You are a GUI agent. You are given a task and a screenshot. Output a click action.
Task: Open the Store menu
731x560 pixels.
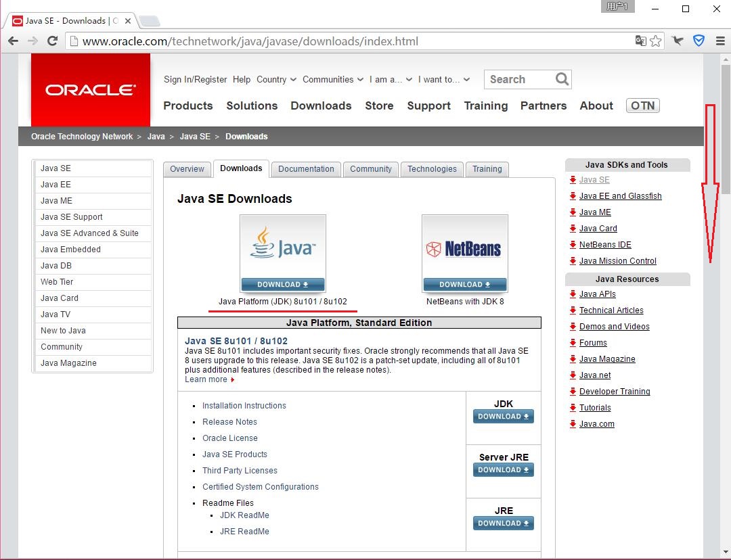click(379, 106)
